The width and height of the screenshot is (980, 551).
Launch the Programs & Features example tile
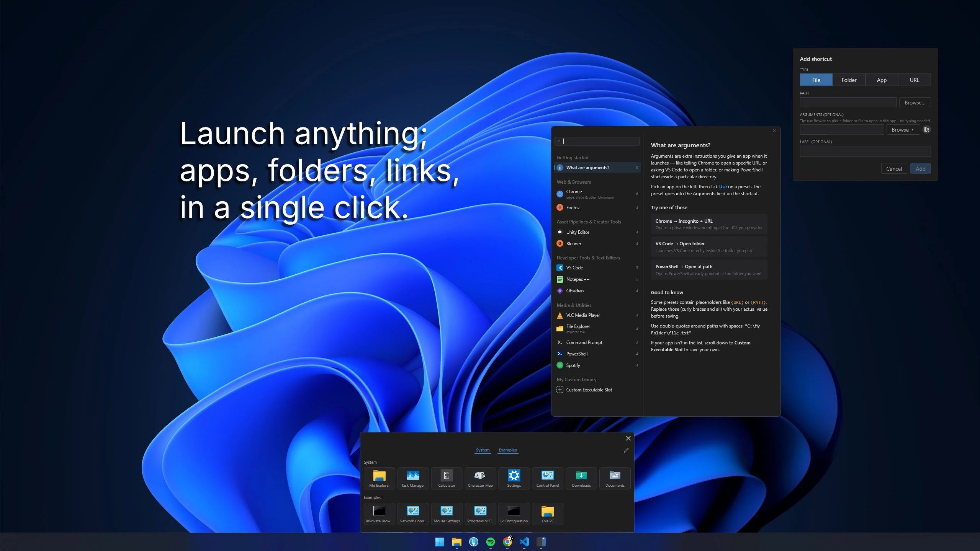[480, 514]
